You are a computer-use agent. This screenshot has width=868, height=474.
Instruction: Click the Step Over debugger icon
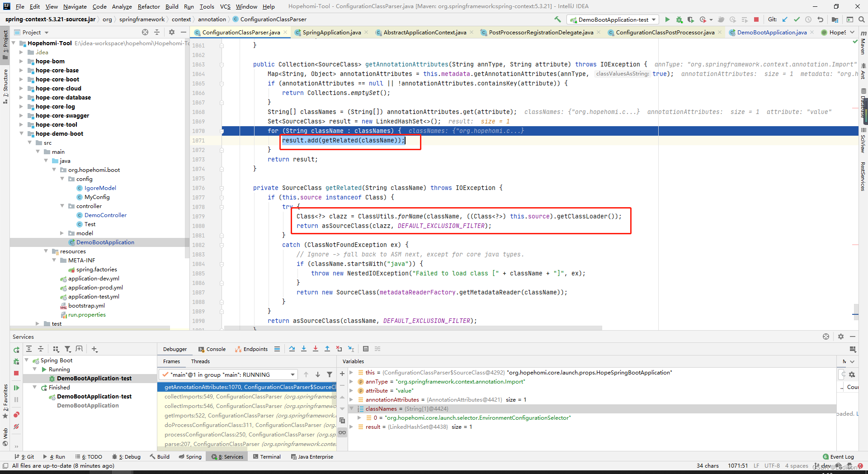pyautogui.click(x=292, y=349)
